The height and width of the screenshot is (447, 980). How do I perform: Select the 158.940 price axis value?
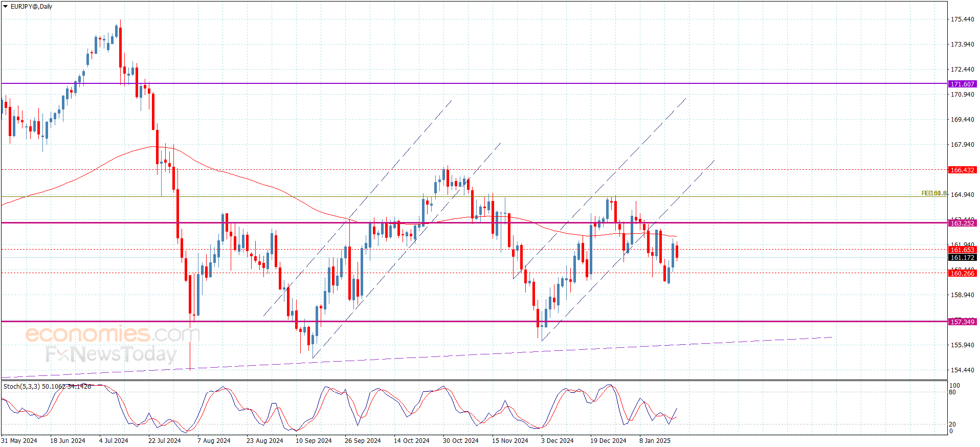coord(962,295)
